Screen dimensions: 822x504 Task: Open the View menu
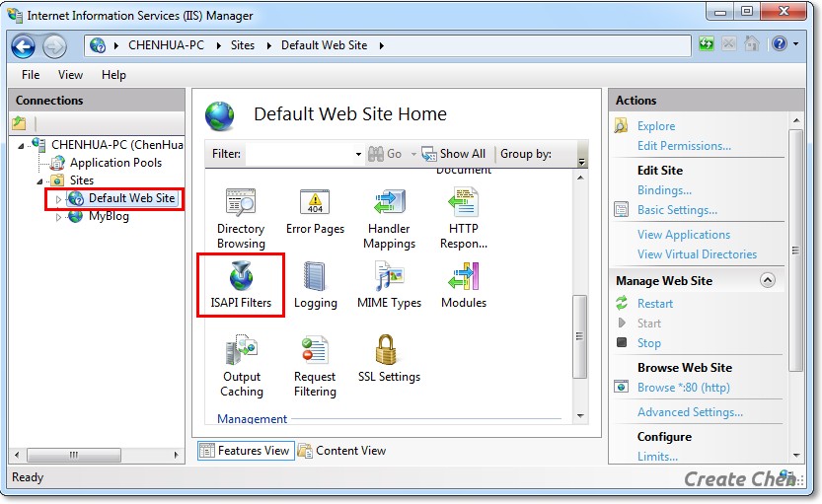pos(70,75)
